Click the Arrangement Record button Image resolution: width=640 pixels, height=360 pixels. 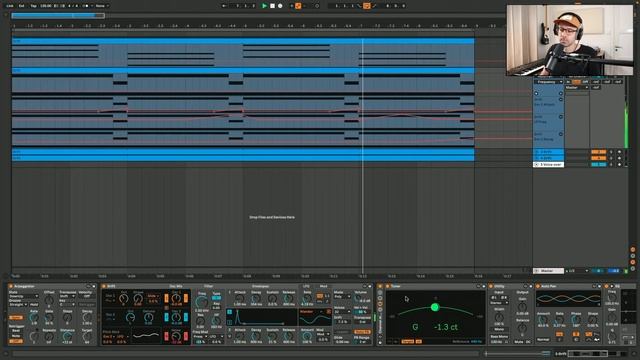[280, 6]
